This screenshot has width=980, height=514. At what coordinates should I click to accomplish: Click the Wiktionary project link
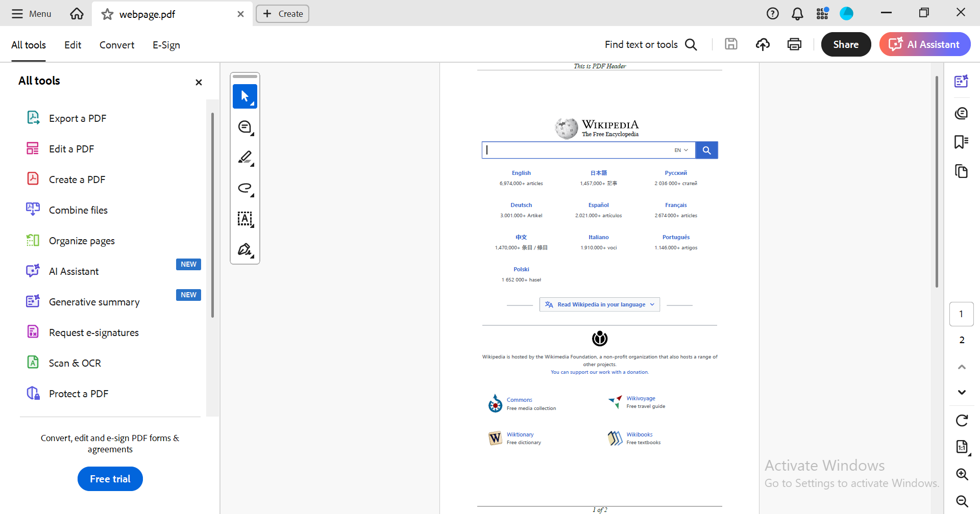pyautogui.click(x=520, y=434)
